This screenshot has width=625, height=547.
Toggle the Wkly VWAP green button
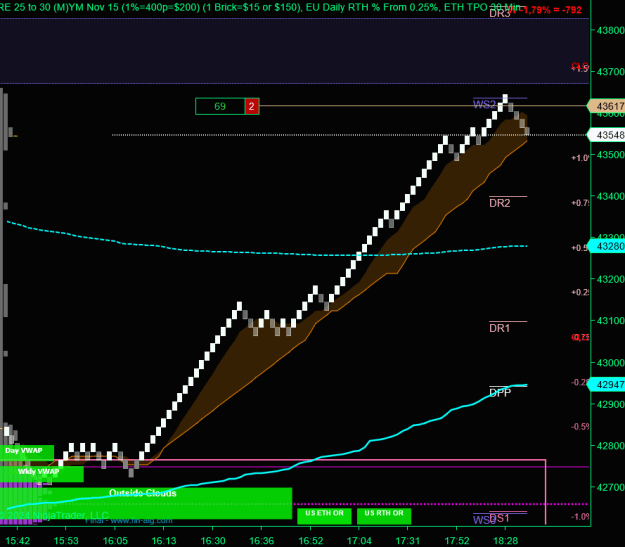41,474
